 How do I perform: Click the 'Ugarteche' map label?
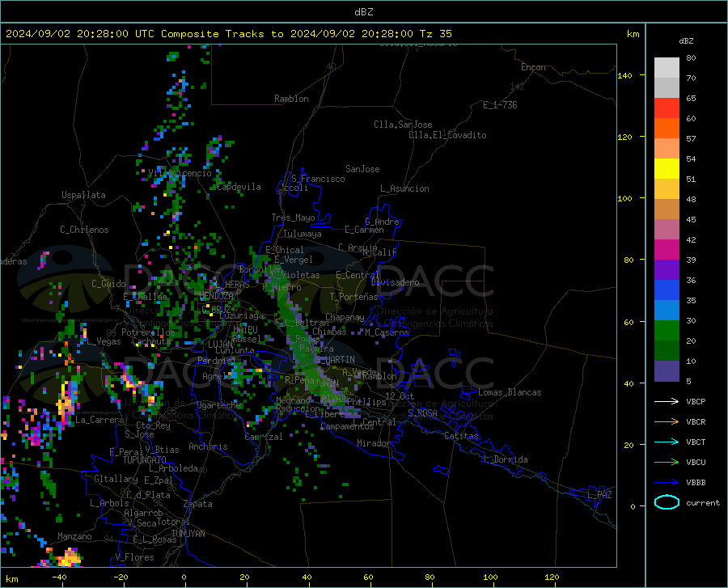[x=218, y=405]
